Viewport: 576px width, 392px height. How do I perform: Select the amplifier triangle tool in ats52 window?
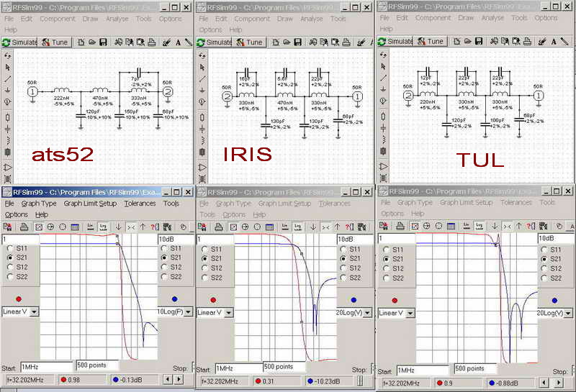8,168
